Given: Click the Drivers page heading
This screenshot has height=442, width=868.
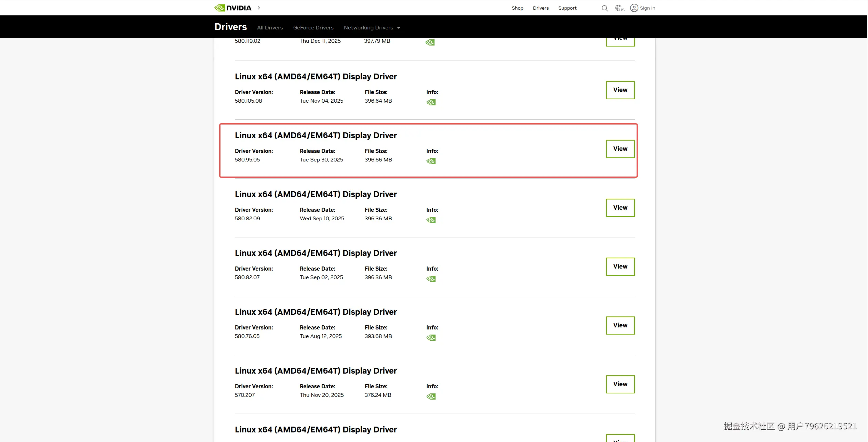Looking at the screenshot, I should (x=230, y=27).
